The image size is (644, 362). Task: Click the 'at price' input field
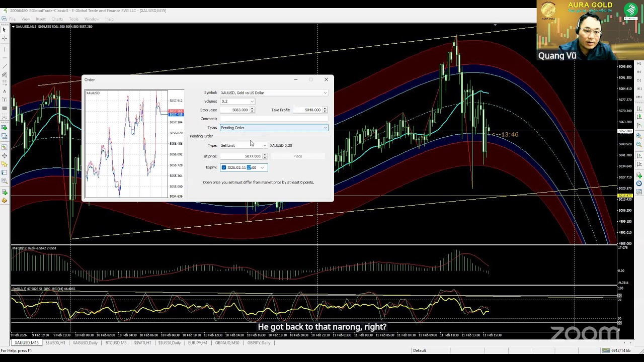241,156
